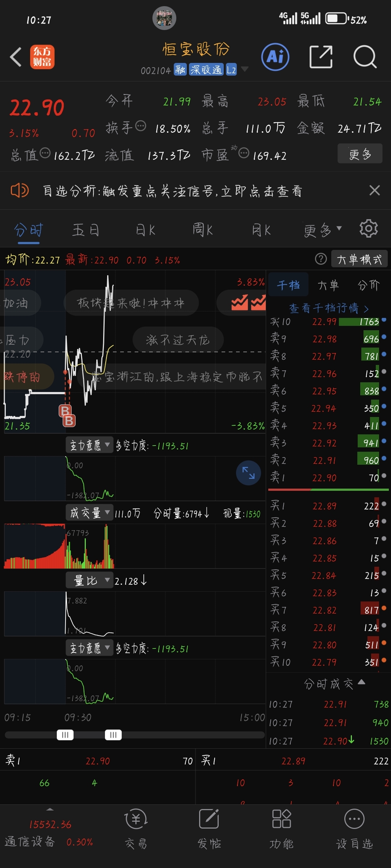391x868 pixels.
Task: Tap the 通信设备 index value 15532.36
Action: [x=50, y=824]
